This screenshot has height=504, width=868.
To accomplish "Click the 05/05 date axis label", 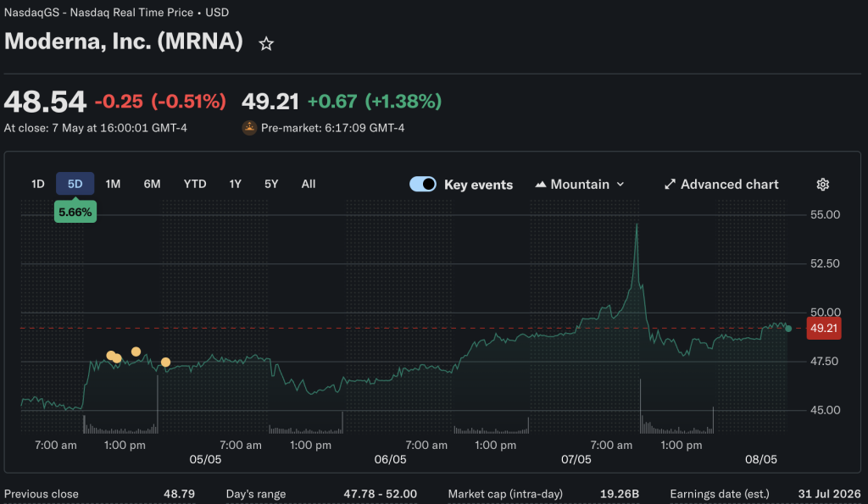I will click(205, 460).
